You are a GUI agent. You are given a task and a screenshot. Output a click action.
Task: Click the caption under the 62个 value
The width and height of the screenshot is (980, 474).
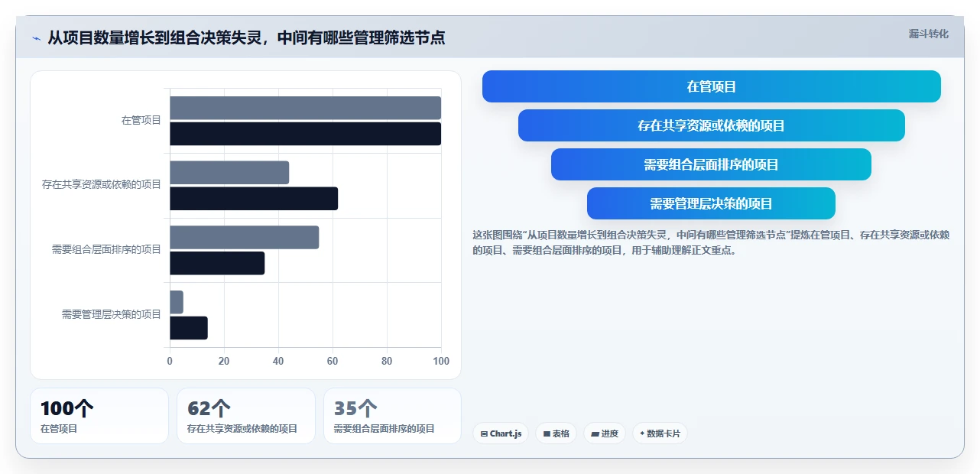(x=242, y=429)
